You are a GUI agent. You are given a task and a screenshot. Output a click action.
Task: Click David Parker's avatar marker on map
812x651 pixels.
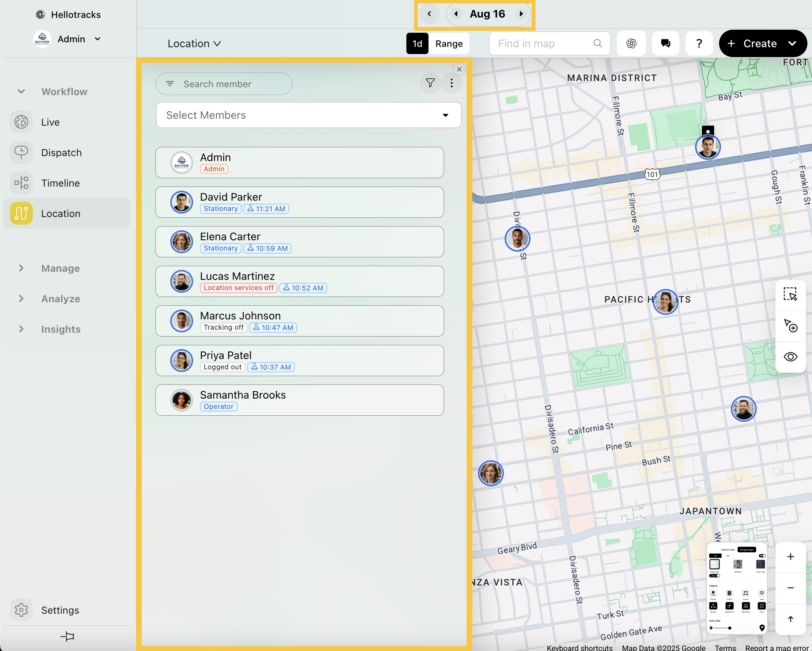click(708, 147)
